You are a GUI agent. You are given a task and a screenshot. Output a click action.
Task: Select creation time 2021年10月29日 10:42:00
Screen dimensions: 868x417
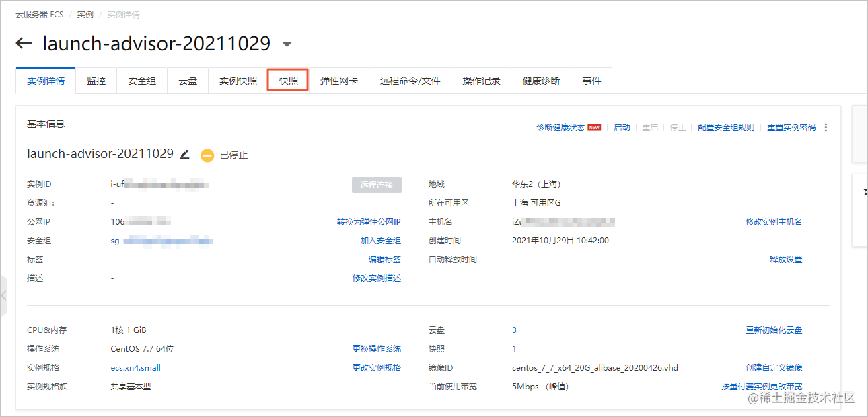[560, 241]
